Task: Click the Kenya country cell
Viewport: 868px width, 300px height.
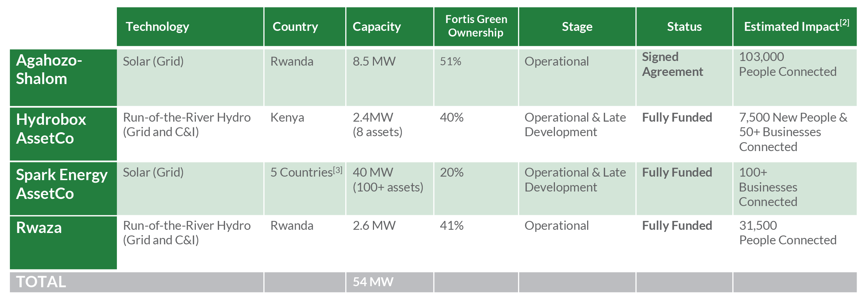Action: click(287, 117)
